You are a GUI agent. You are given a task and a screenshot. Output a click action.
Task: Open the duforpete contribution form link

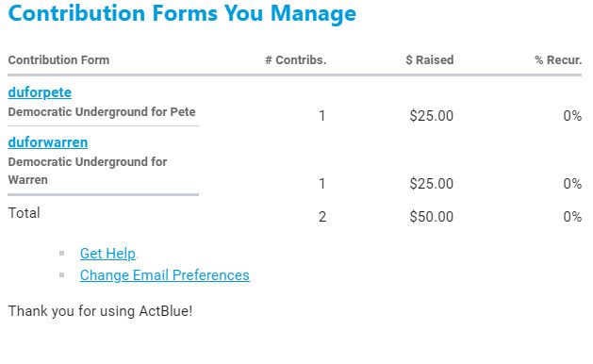click(40, 92)
